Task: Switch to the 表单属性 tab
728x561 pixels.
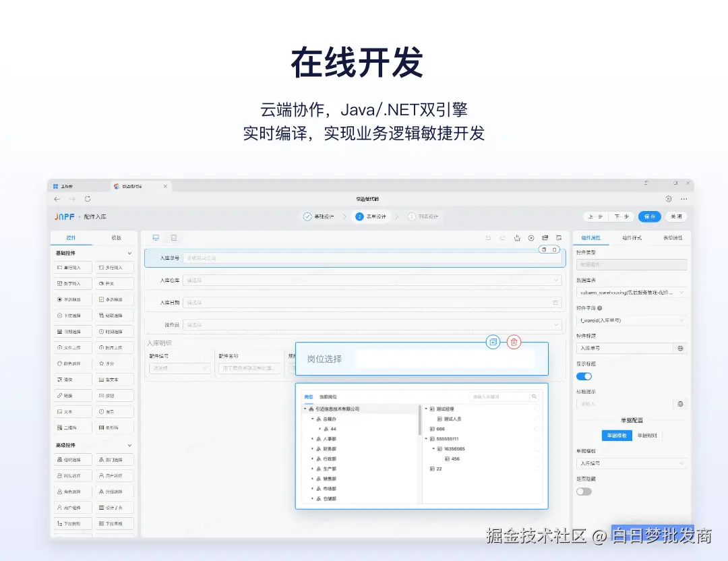Action: click(673, 238)
